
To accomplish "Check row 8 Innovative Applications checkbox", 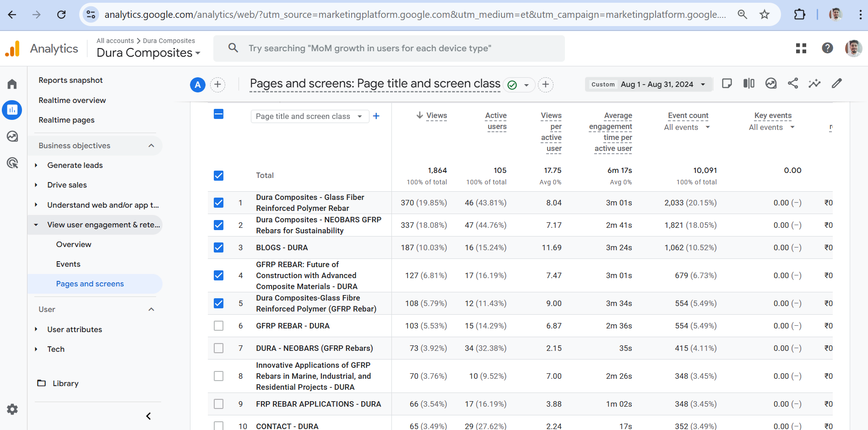I will [219, 376].
